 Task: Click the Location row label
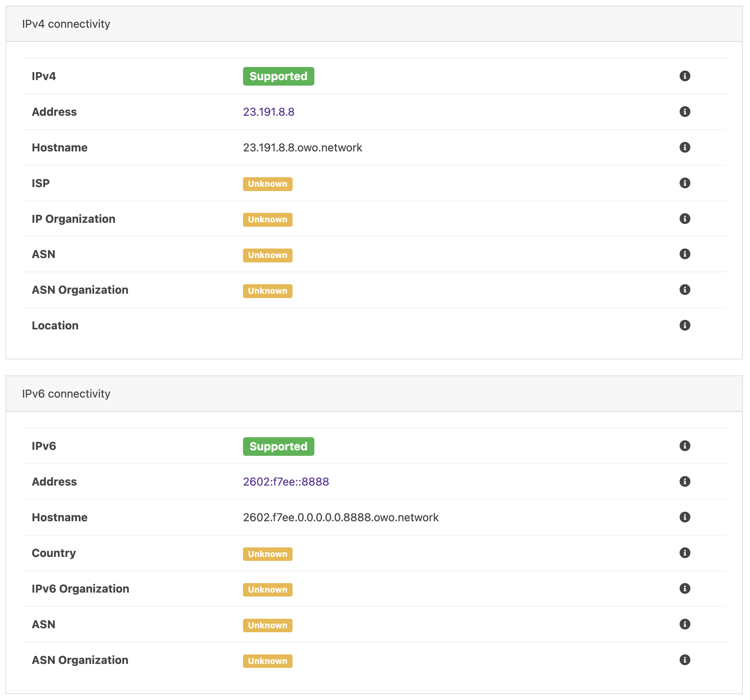point(55,325)
